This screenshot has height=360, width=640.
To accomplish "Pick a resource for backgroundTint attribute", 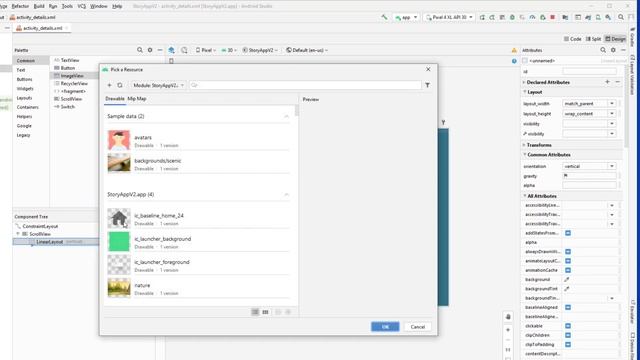I will coord(567,289).
